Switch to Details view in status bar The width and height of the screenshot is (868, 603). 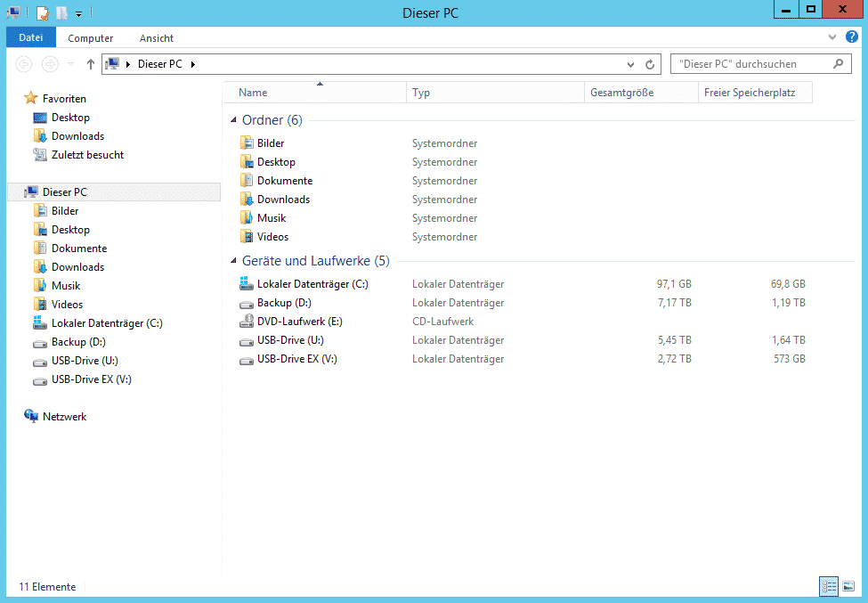pos(829,586)
